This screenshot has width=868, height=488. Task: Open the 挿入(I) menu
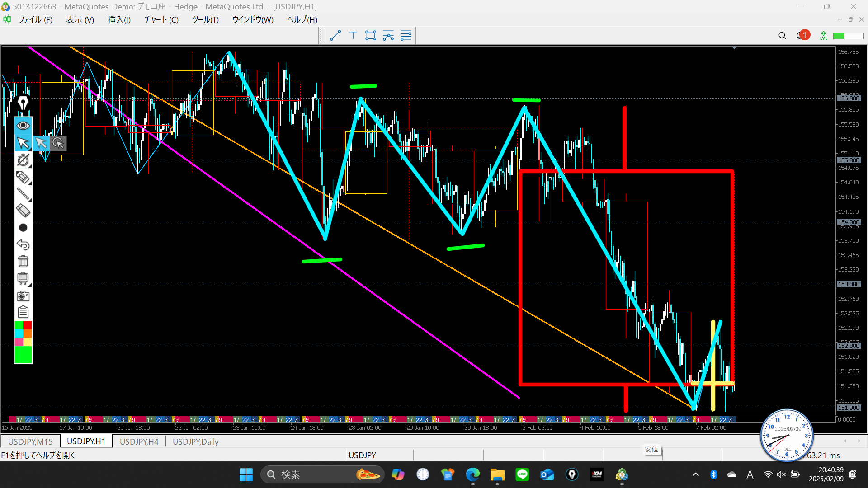[x=119, y=19]
